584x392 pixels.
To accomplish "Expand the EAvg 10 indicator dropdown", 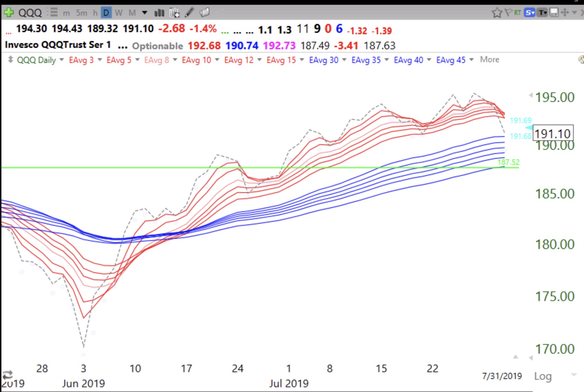I will coord(217,60).
